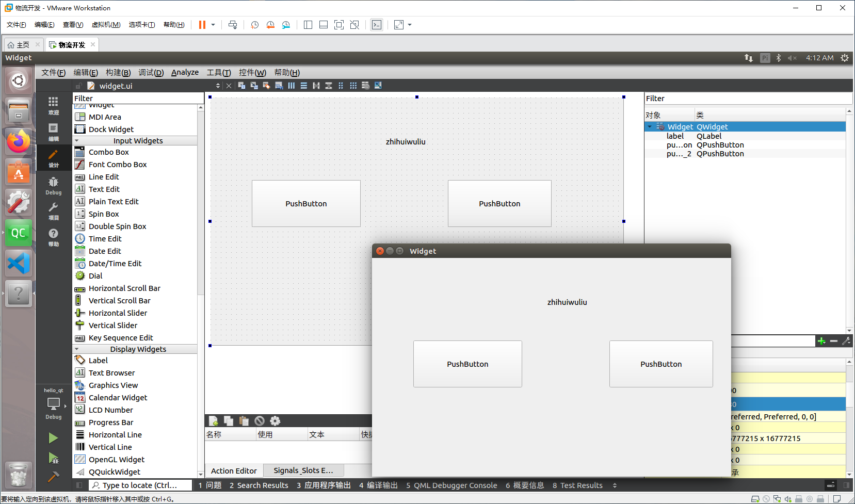Viewport: 855px width, 504px height.
Task: Click the right PushButton in the running Widget window
Action: coord(661,364)
